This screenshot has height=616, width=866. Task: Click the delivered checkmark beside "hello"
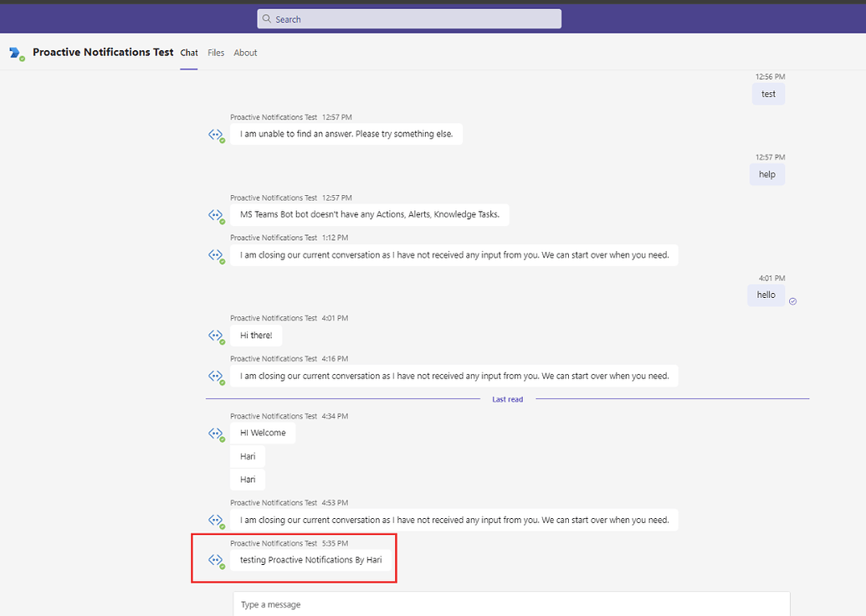point(792,300)
